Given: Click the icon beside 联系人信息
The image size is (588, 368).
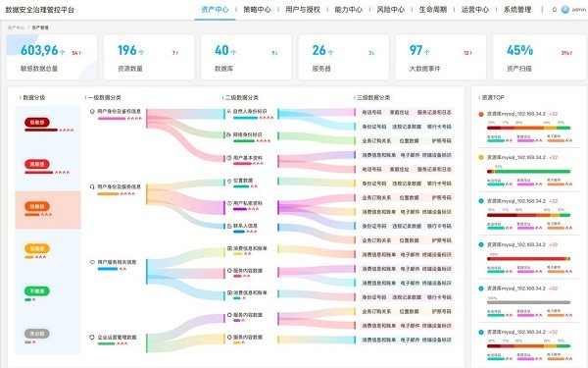Looking at the screenshot, I should [229, 226].
